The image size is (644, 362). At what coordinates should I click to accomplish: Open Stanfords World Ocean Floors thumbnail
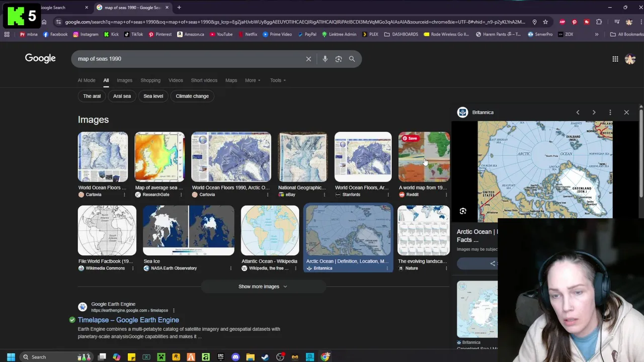[363, 157]
